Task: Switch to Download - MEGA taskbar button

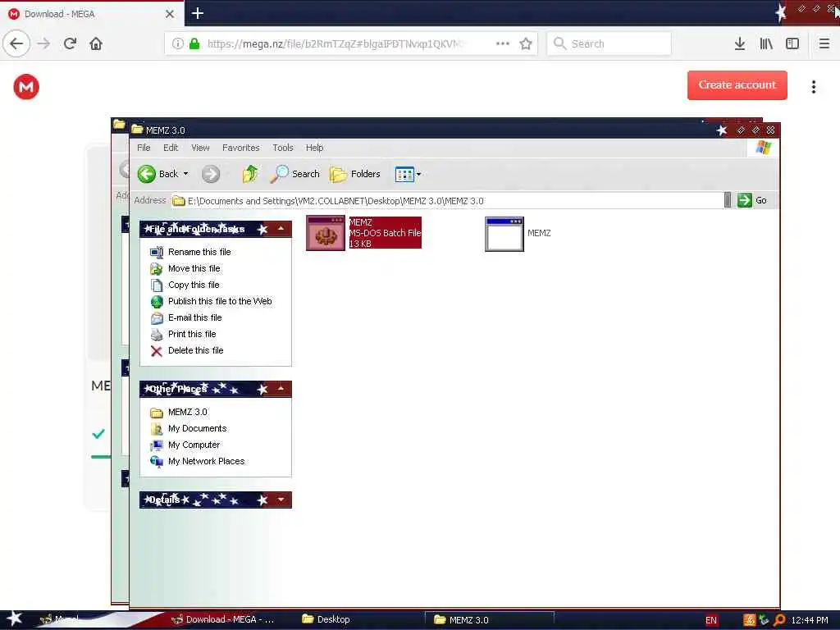Action: (223, 619)
